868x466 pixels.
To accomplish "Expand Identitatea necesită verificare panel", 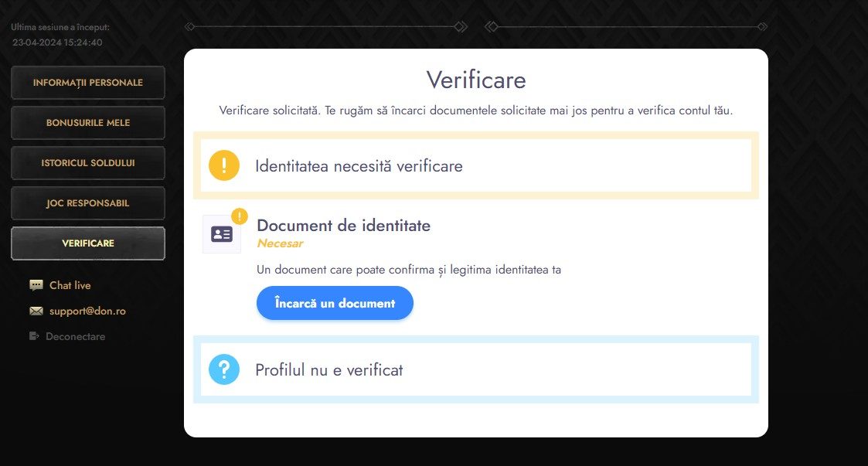I will (476, 165).
